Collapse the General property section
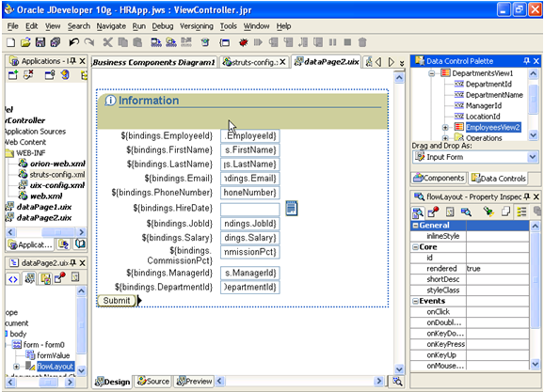This screenshot has width=544, height=392. coord(415,226)
